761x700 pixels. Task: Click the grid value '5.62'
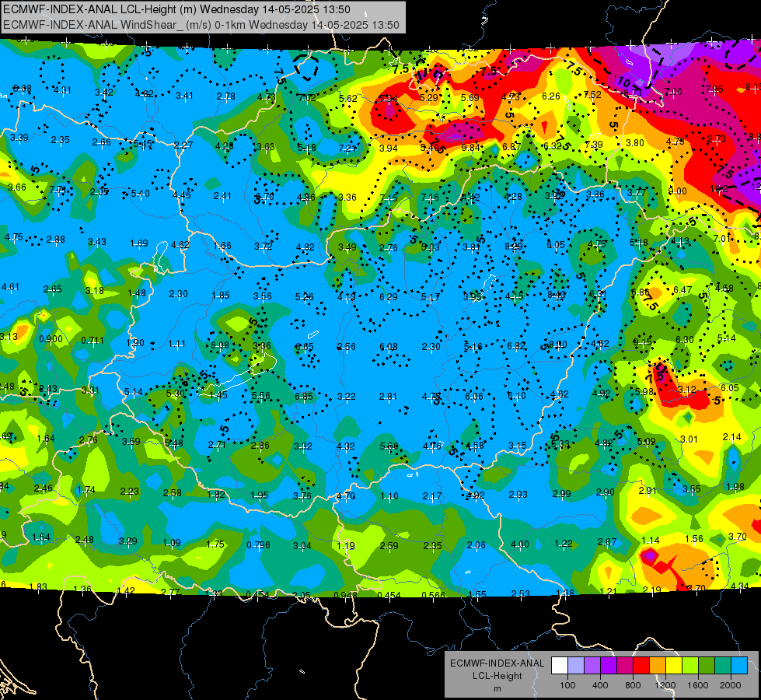click(x=348, y=98)
